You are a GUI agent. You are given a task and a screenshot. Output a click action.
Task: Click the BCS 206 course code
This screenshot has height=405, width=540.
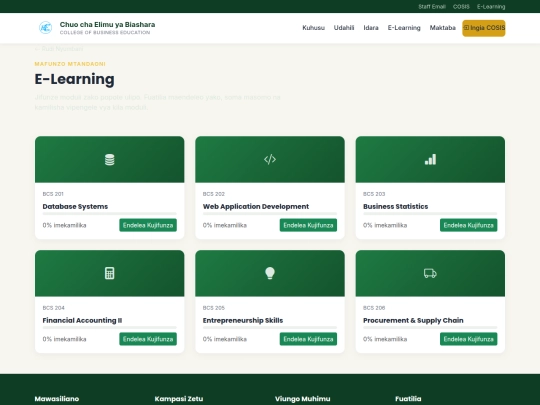(x=374, y=308)
